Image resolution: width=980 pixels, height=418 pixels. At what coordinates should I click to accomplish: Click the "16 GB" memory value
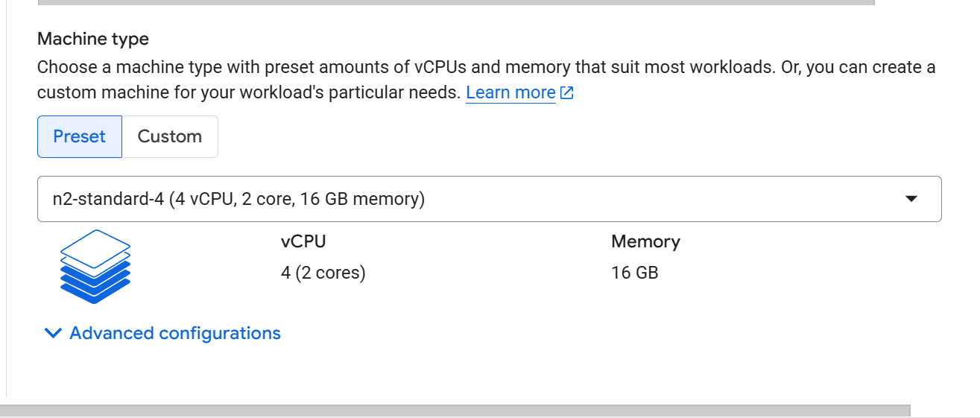coord(635,273)
